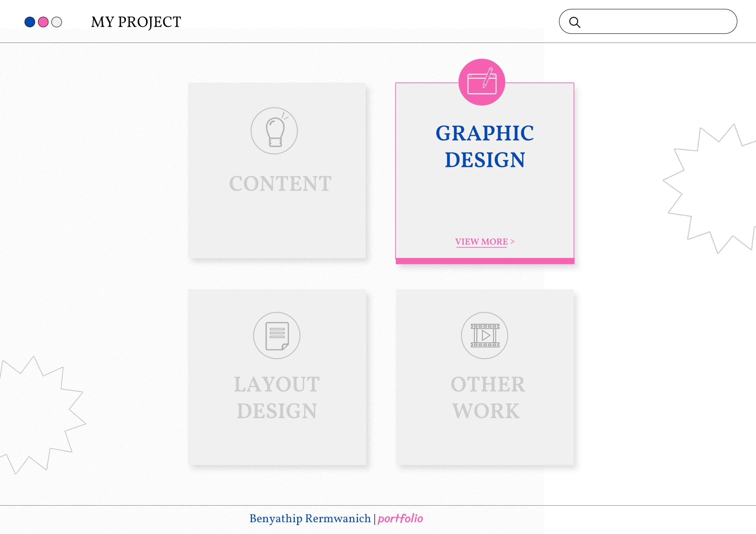756x534 pixels.
Task: Click the MY PROJECT title
Action: 136,22
